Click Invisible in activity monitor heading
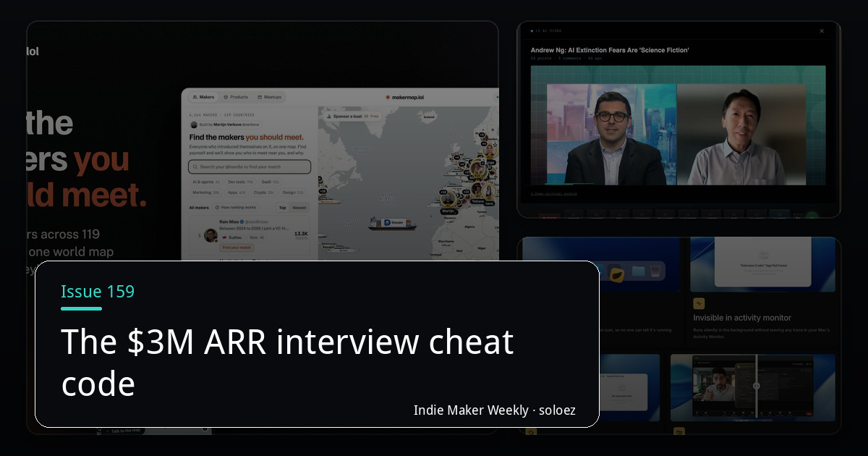The image size is (868, 456). [742, 318]
